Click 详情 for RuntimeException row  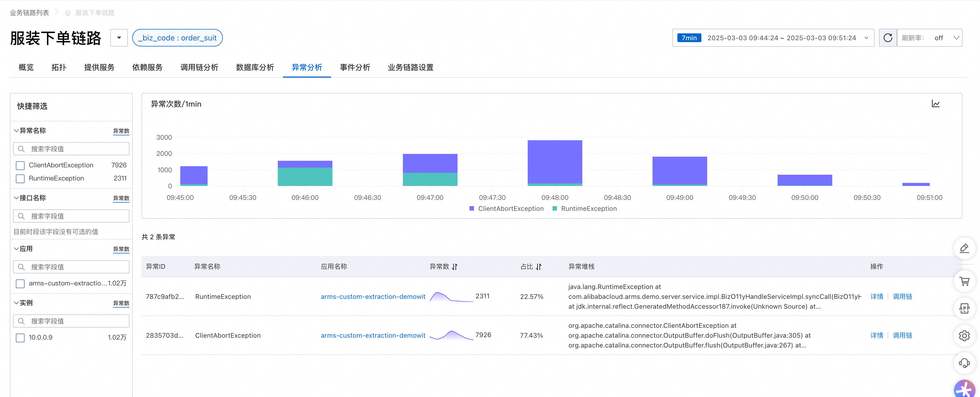876,296
